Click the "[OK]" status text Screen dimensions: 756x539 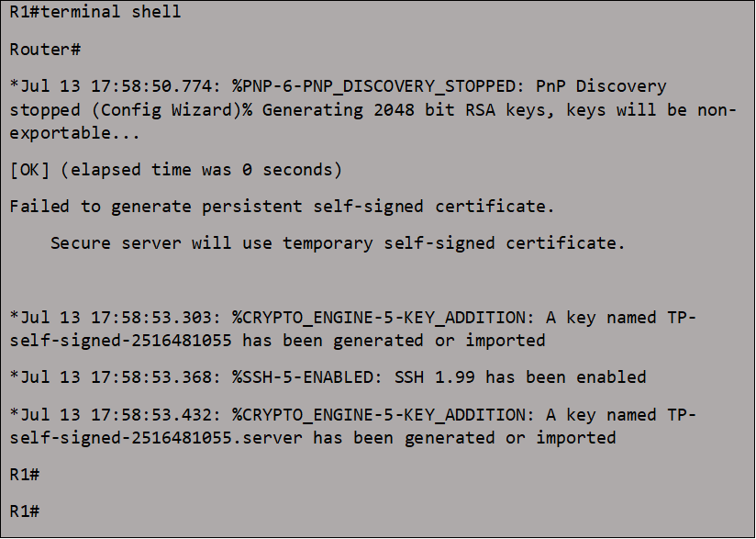tap(29, 170)
